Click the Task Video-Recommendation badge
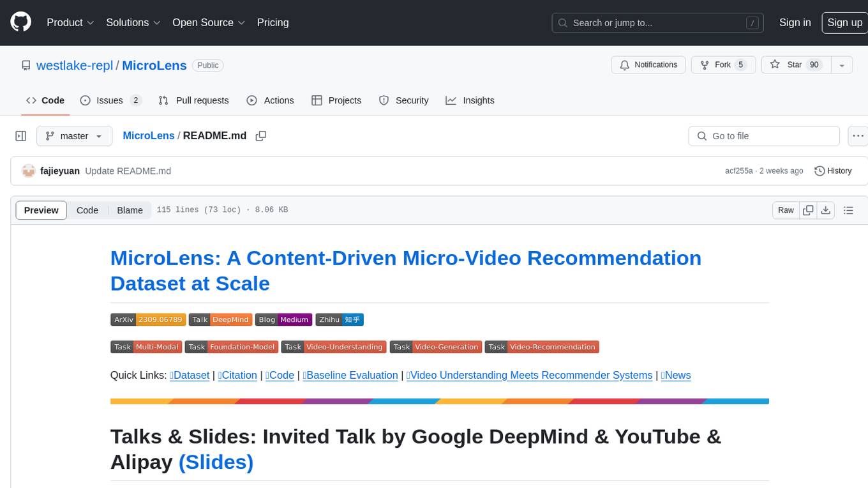 [542, 347]
